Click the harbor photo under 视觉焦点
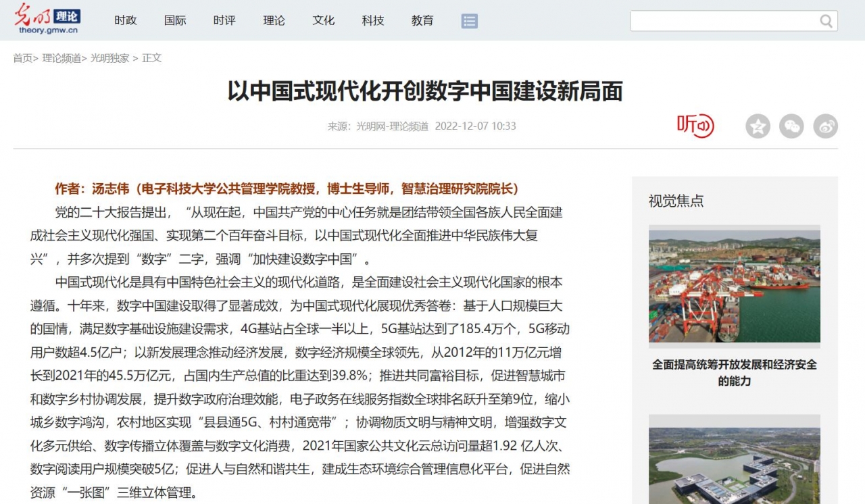This screenshot has width=865, height=504. point(735,286)
